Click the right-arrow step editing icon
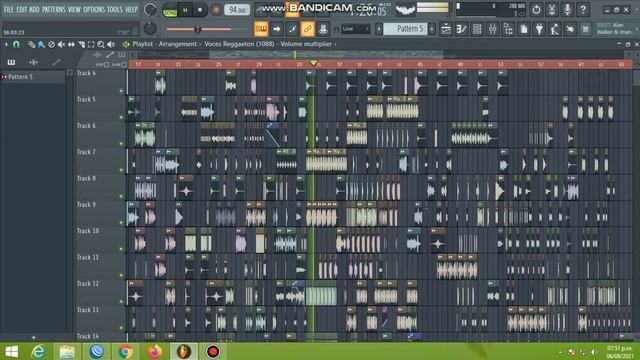The width and height of the screenshot is (640, 360). pyautogui.click(x=277, y=29)
